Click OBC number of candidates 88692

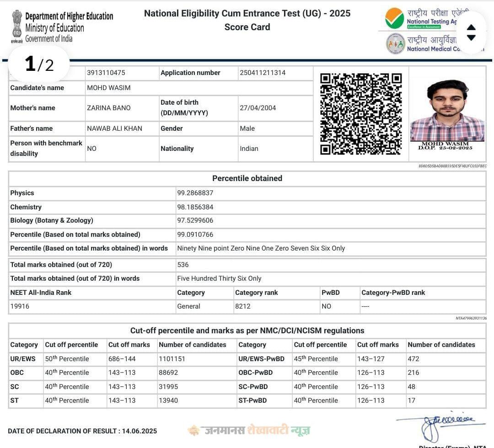tap(168, 373)
